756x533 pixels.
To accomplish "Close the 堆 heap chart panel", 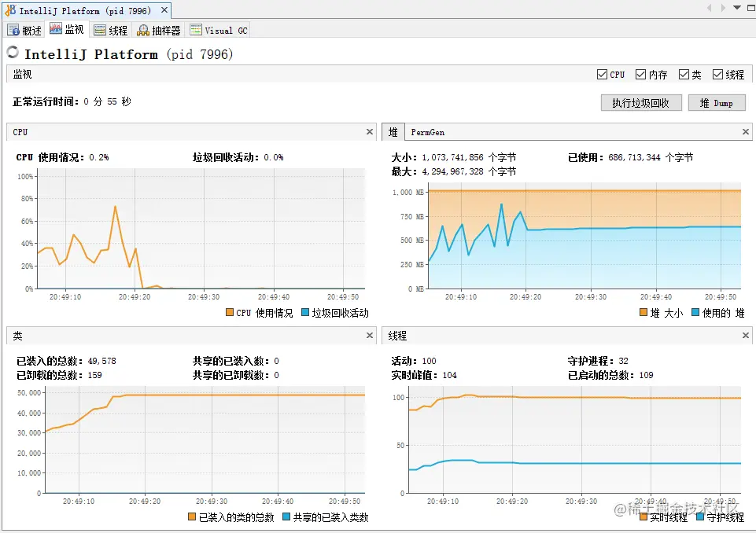I will click(x=746, y=131).
